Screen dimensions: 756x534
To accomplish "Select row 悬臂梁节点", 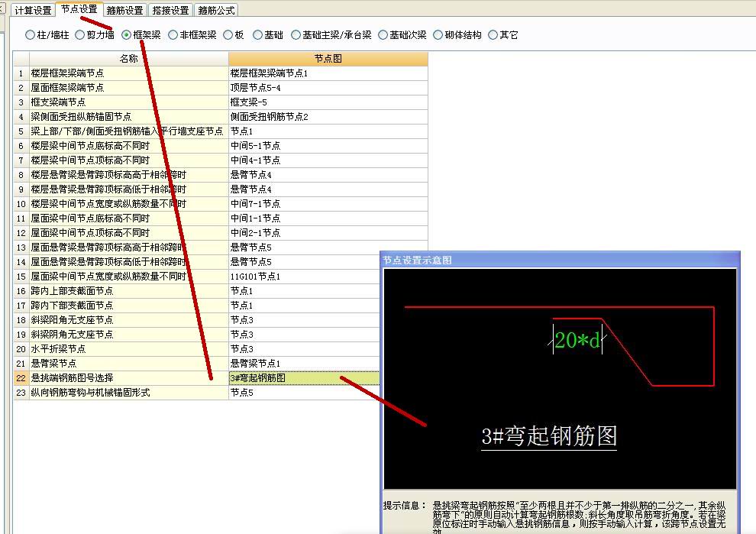I will coord(129,363).
